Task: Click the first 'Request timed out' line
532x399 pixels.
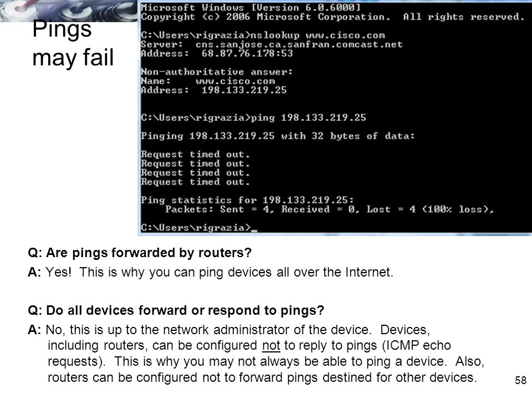Action: 196,155
